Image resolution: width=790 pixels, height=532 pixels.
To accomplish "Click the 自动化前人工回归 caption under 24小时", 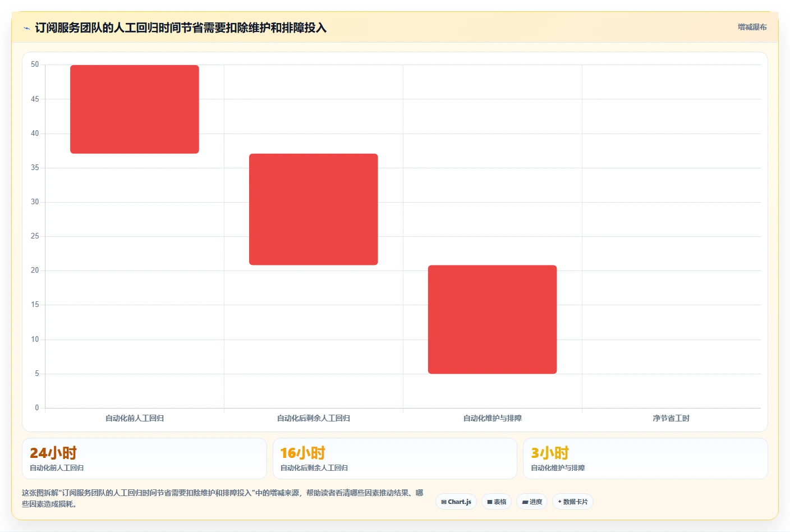I will [x=57, y=467].
